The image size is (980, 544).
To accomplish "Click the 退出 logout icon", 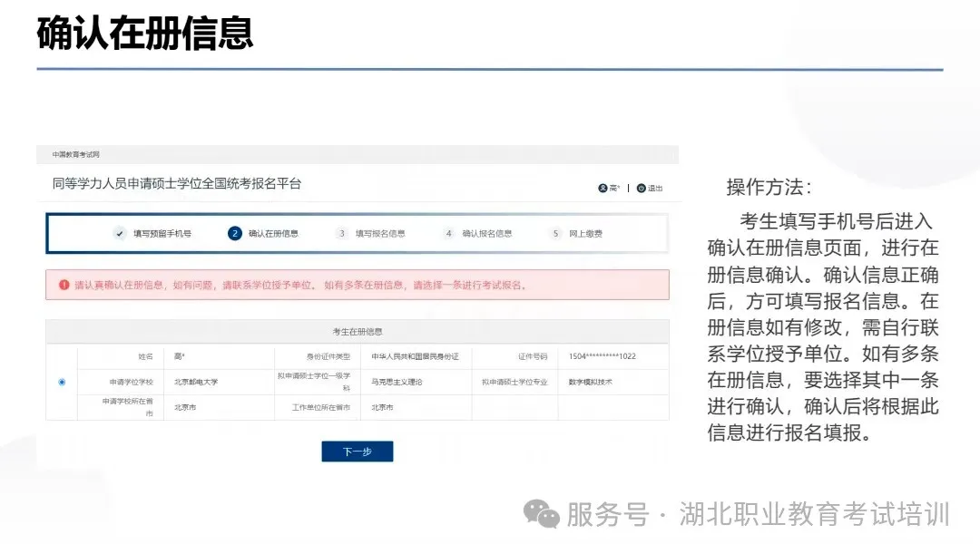I will point(641,188).
